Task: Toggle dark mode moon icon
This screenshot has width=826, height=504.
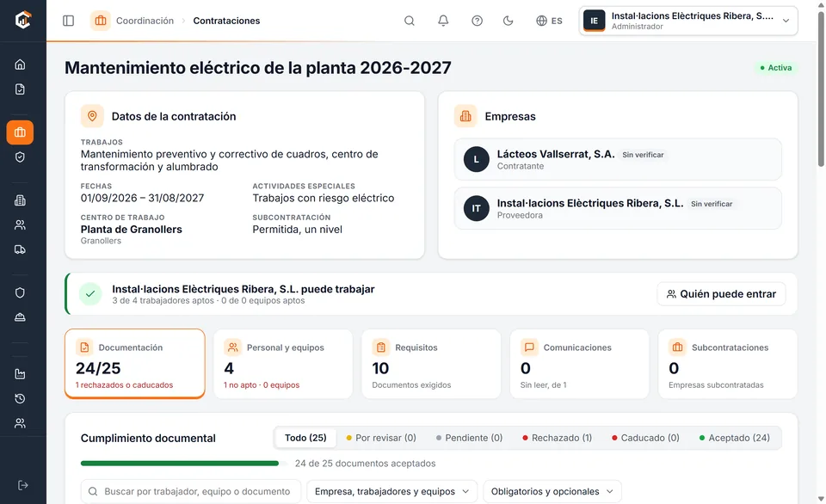Action: (x=509, y=21)
